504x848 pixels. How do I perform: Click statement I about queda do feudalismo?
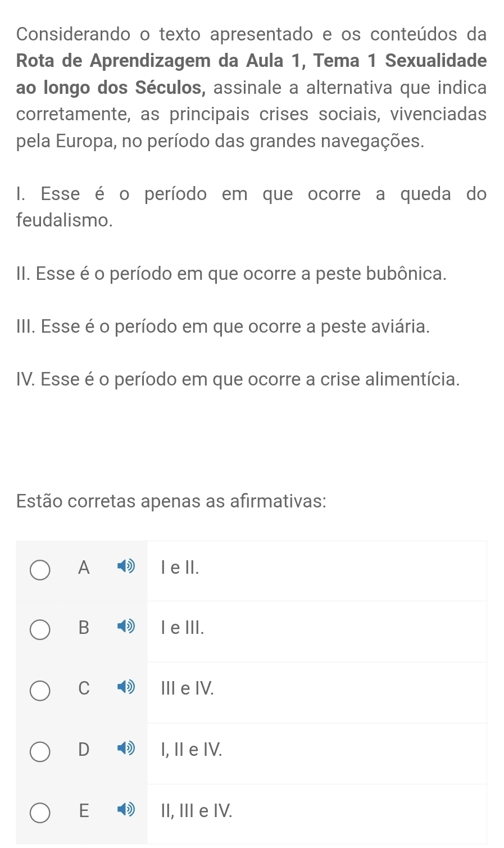251,206
